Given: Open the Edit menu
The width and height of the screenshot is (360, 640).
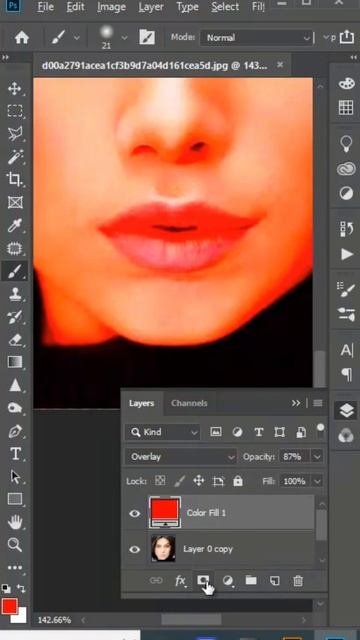Looking at the screenshot, I should (76, 7).
